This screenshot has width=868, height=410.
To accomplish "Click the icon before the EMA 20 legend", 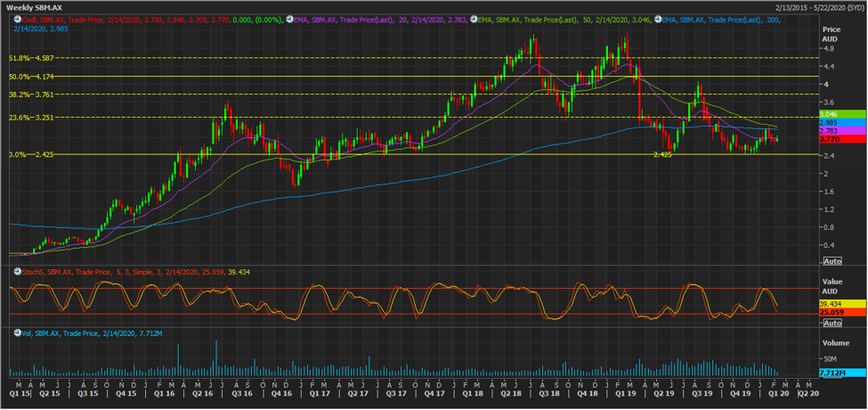I will (x=288, y=20).
